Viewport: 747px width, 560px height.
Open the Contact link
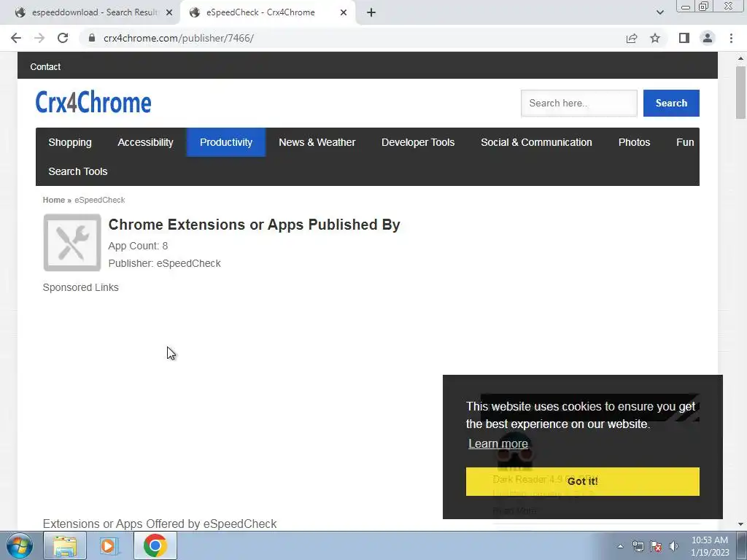coord(45,66)
